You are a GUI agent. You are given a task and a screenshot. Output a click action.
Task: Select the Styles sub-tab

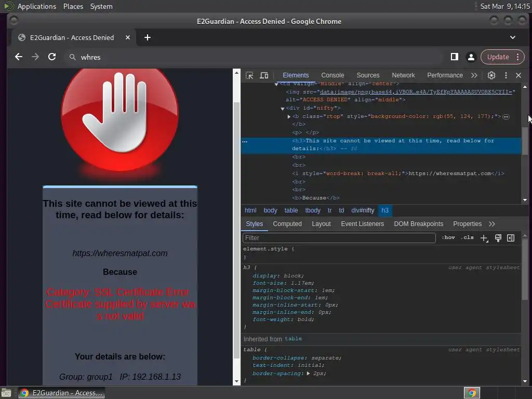coord(255,224)
